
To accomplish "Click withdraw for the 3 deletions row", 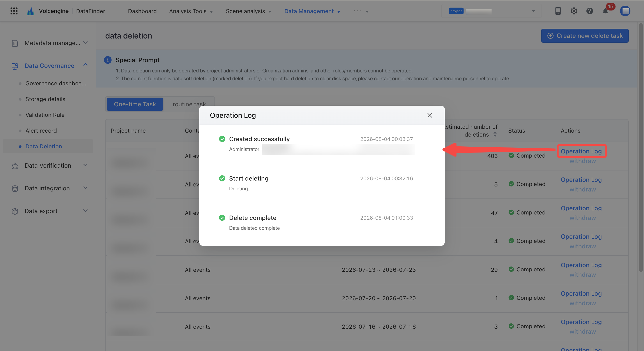I will coord(582,332).
